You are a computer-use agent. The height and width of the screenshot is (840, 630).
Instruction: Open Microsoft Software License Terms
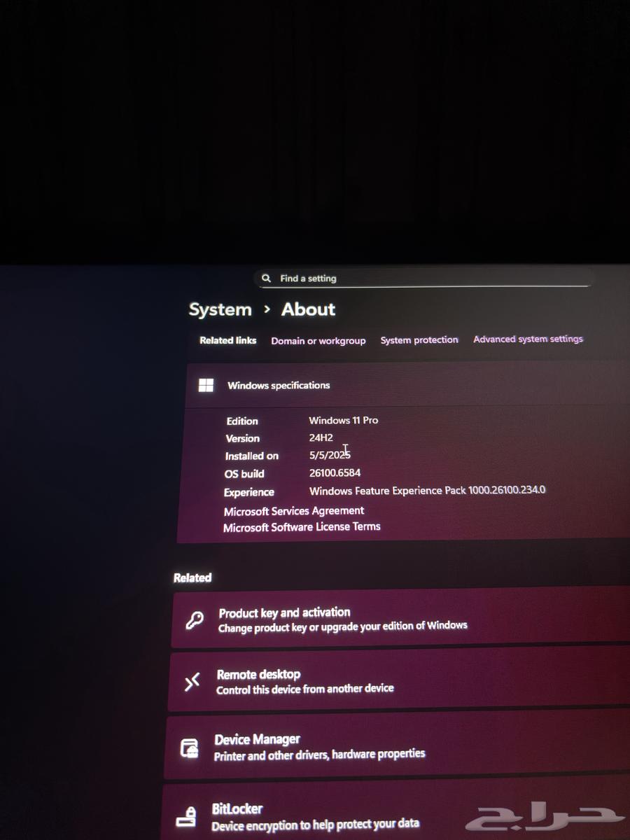click(302, 526)
